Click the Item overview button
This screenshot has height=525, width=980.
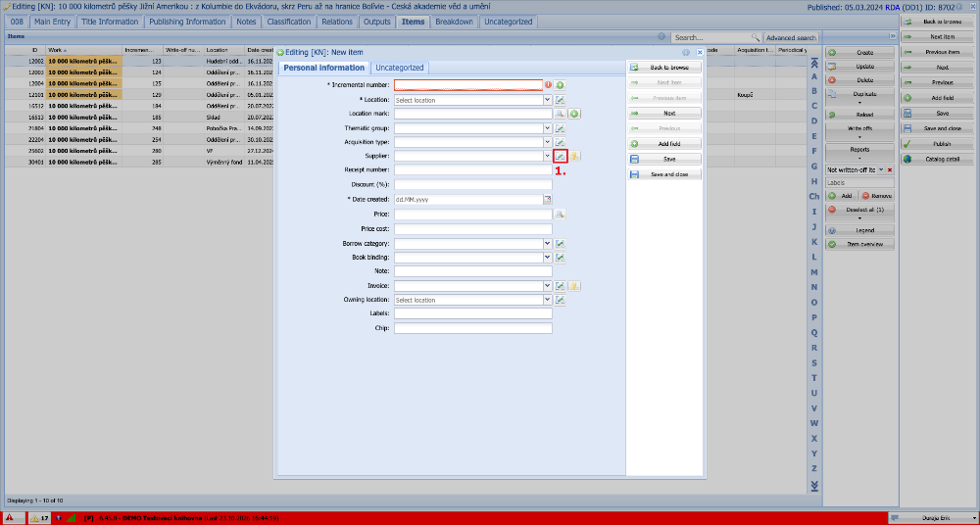click(x=860, y=244)
